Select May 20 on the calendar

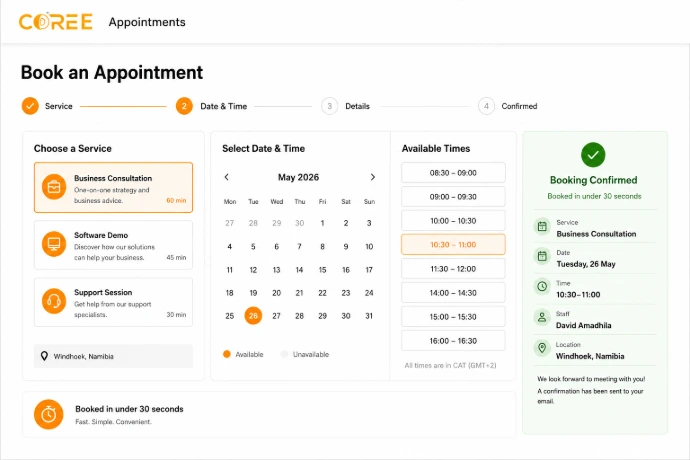coord(276,293)
